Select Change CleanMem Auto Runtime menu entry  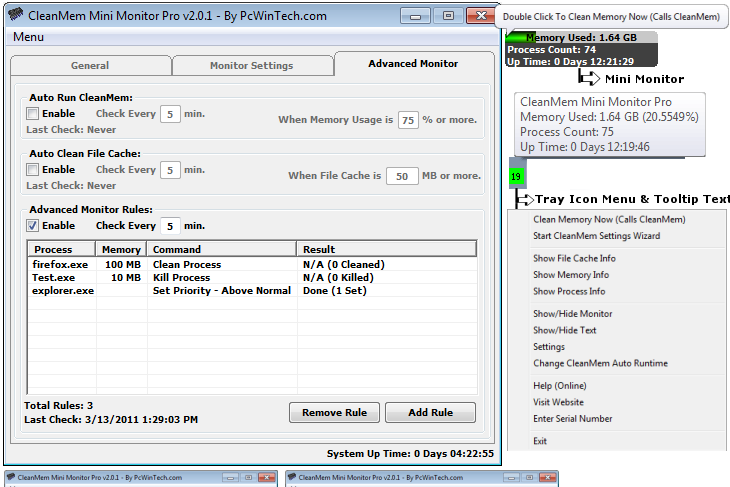click(x=600, y=363)
